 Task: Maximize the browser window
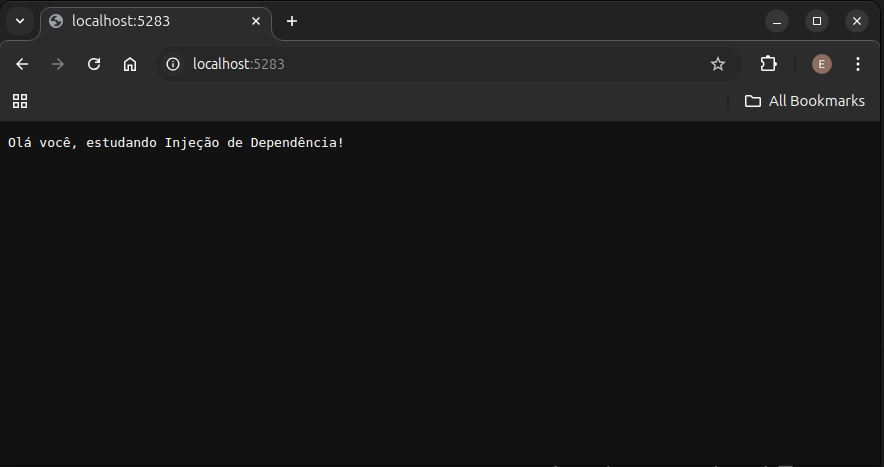pyautogui.click(x=817, y=21)
